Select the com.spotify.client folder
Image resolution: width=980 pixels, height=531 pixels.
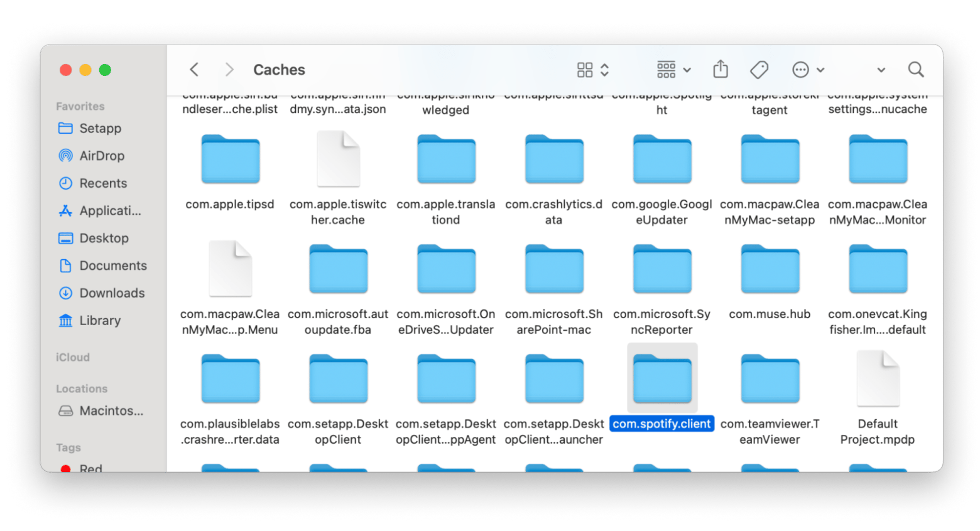click(662, 380)
